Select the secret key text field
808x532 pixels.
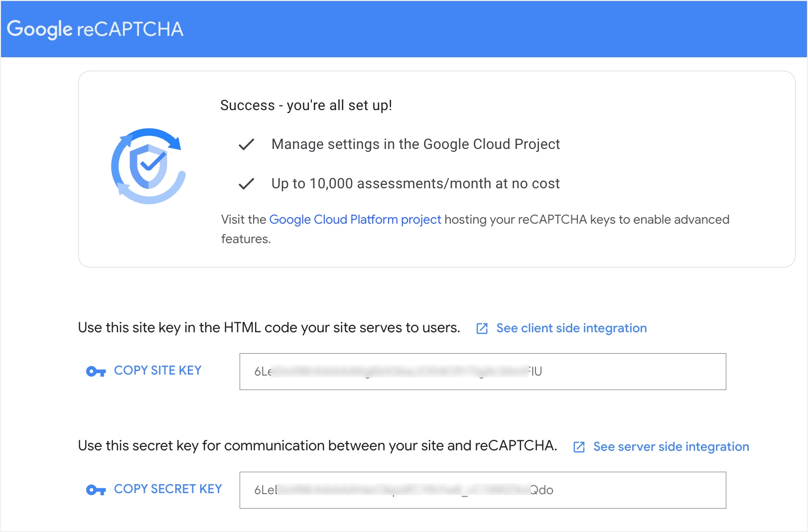click(483, 490)
